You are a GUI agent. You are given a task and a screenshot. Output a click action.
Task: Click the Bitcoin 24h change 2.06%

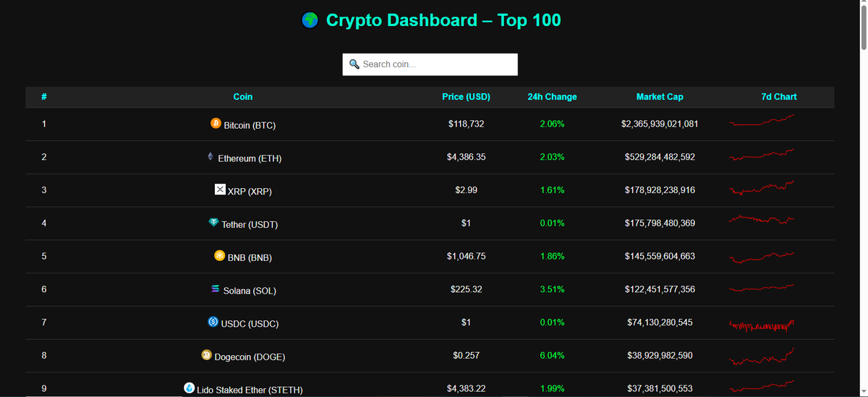[x=552, y=124]
